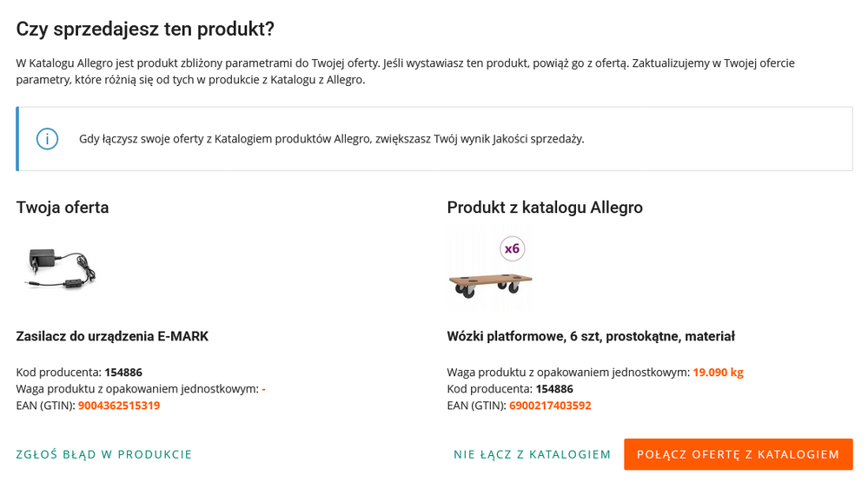Click 'Wózki platformowe, 6 szt' product title
Viewport: 868px width, 482px height.
(x=591, y=336)
